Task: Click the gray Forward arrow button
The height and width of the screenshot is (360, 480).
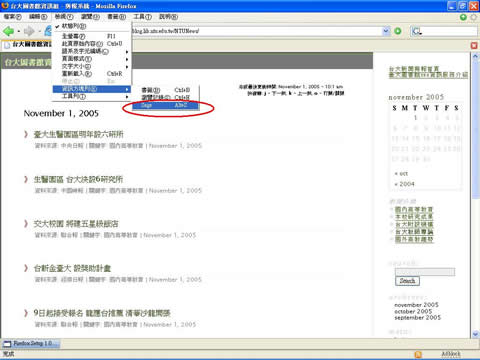Action: click(x=29, y=31)
